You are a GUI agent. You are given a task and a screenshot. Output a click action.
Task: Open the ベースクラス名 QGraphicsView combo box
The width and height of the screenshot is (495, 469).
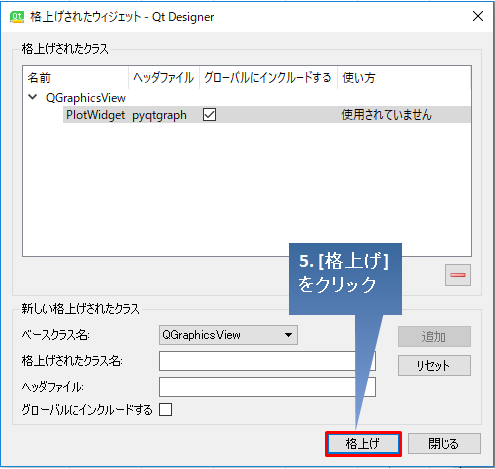click(x=228, y=335)
